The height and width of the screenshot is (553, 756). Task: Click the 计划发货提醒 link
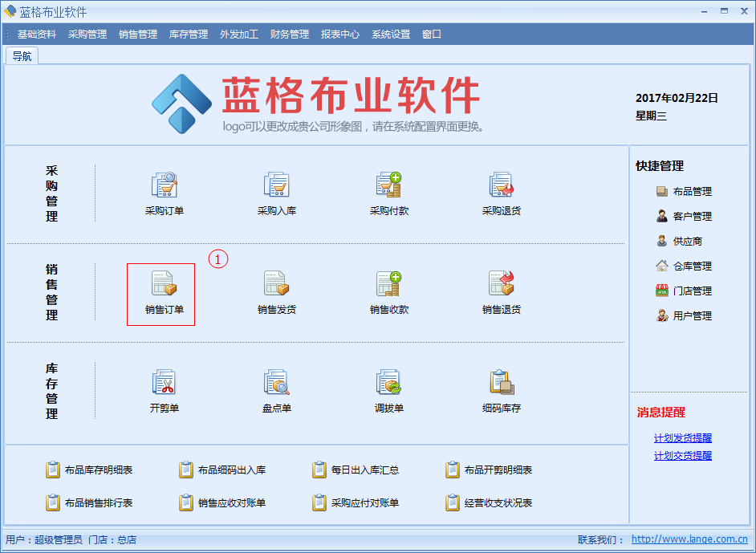(682, 438)
